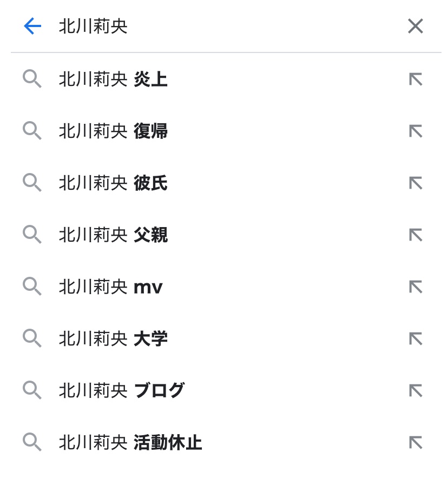Clear the search text with X
This screenshot has height=479, width=448.
point(415,26)
